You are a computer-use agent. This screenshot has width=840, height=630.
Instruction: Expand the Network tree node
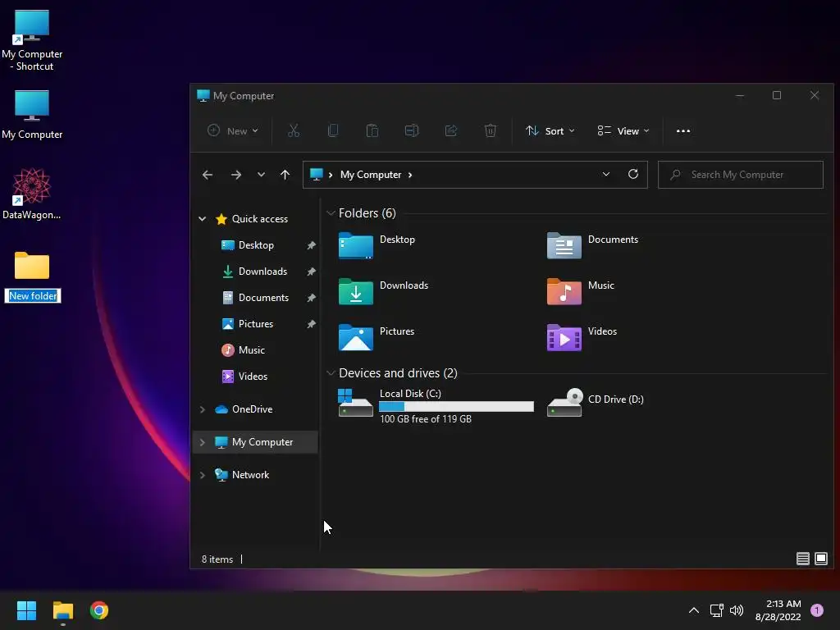click(x=202, y=475)
